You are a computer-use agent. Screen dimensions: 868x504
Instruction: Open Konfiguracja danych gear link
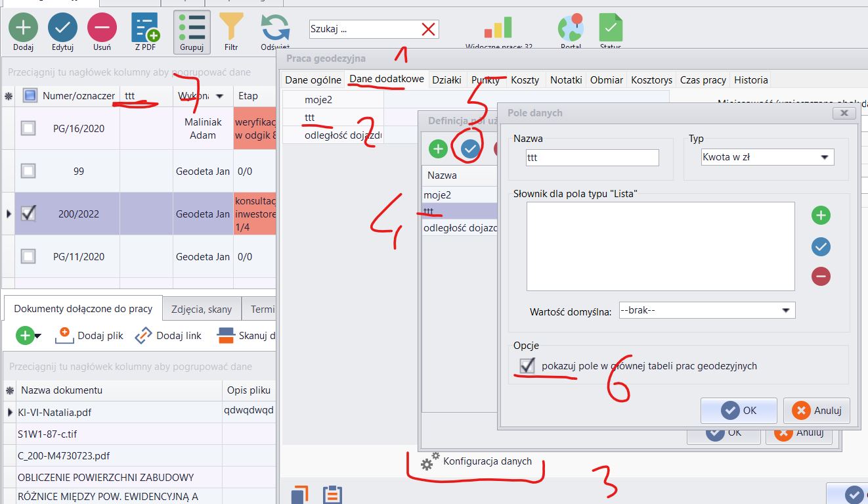[x=476, y=462]
